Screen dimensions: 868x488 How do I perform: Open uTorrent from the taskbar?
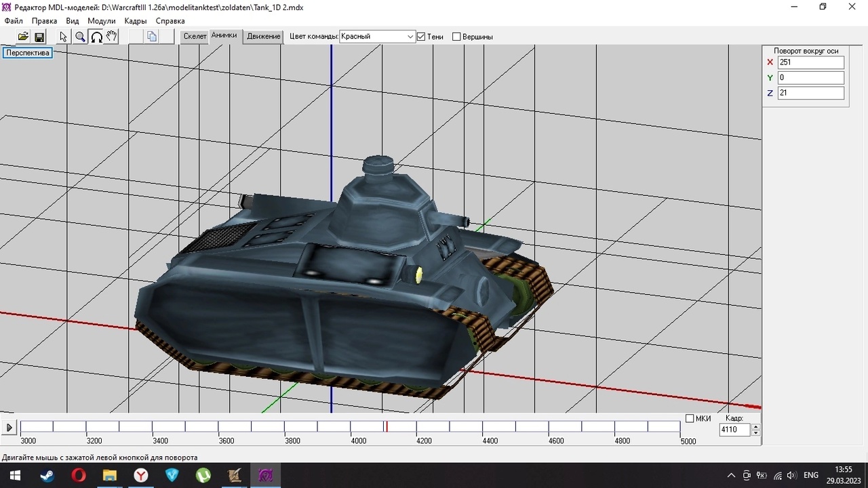click(x=203, y=475)
